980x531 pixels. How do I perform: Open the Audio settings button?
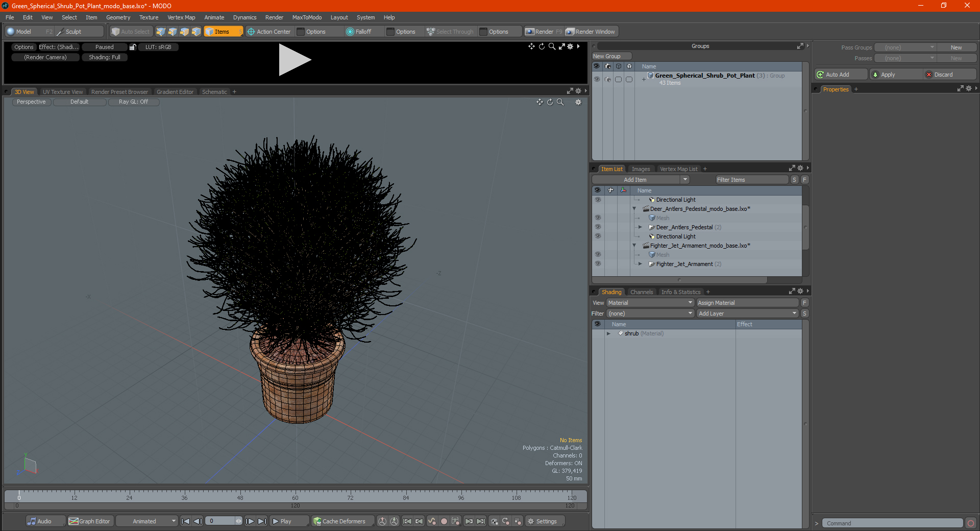45,521
